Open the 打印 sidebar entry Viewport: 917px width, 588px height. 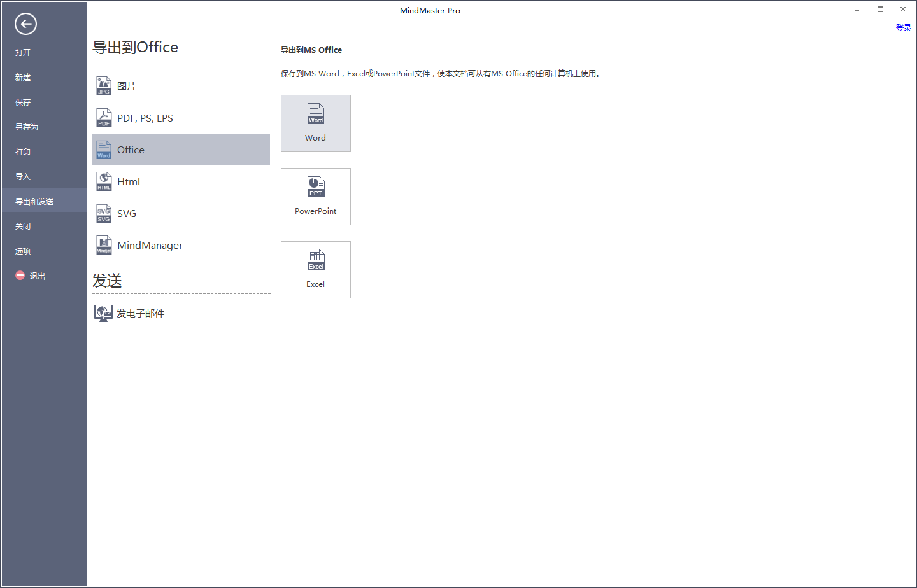click(x=23, y=152)
